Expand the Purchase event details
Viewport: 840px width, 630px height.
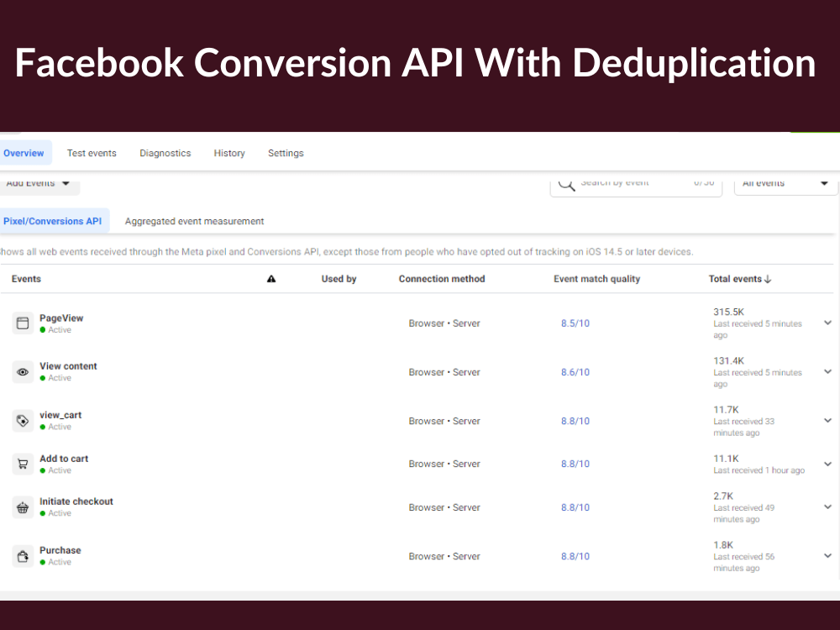coord(827,555)
